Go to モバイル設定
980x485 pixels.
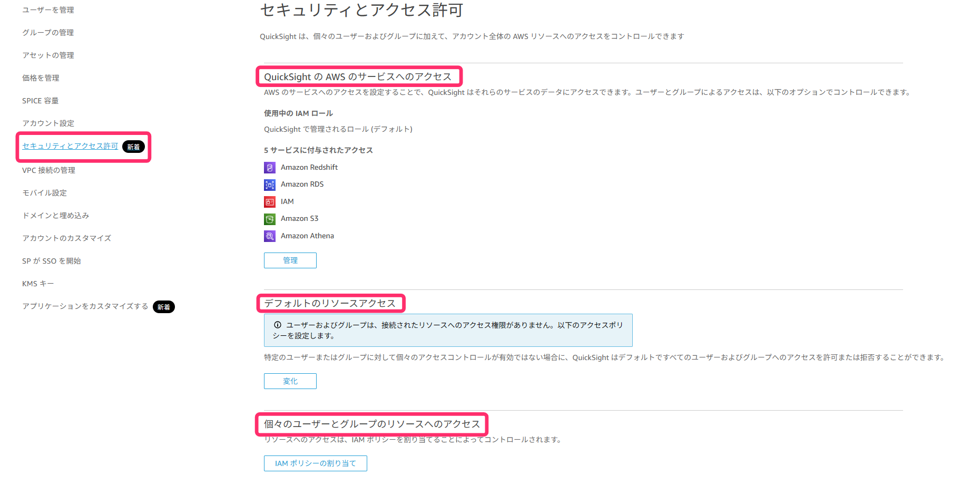tap(45, 193)
